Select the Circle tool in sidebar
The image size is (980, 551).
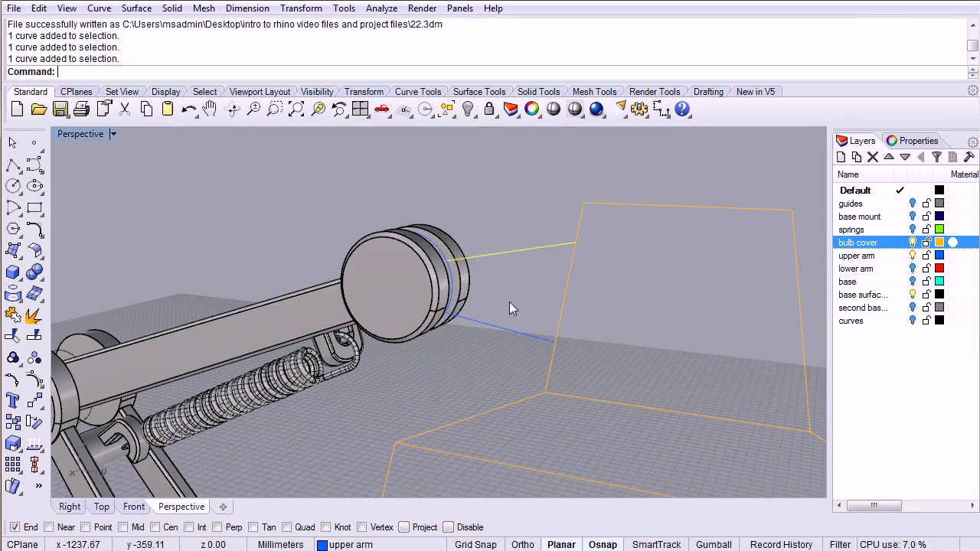click(13, 186)
